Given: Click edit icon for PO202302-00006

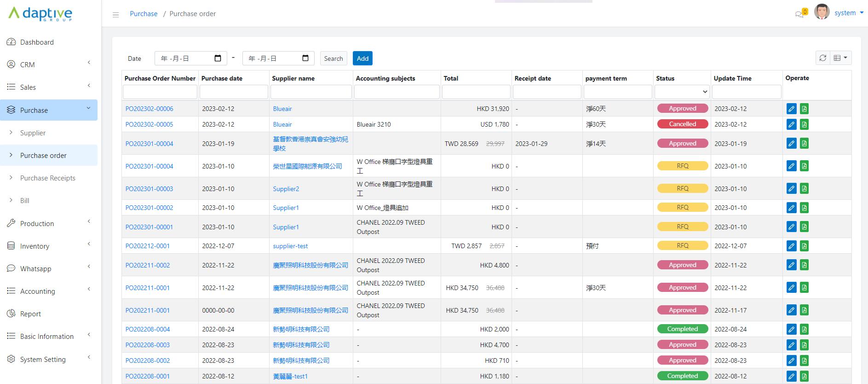Looking at the screenshot, I should click(x=791, y=109).
